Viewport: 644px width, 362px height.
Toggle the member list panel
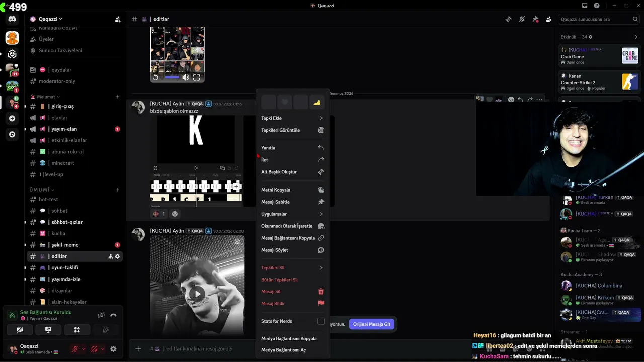pyautogui.click(x=548, y=19)
